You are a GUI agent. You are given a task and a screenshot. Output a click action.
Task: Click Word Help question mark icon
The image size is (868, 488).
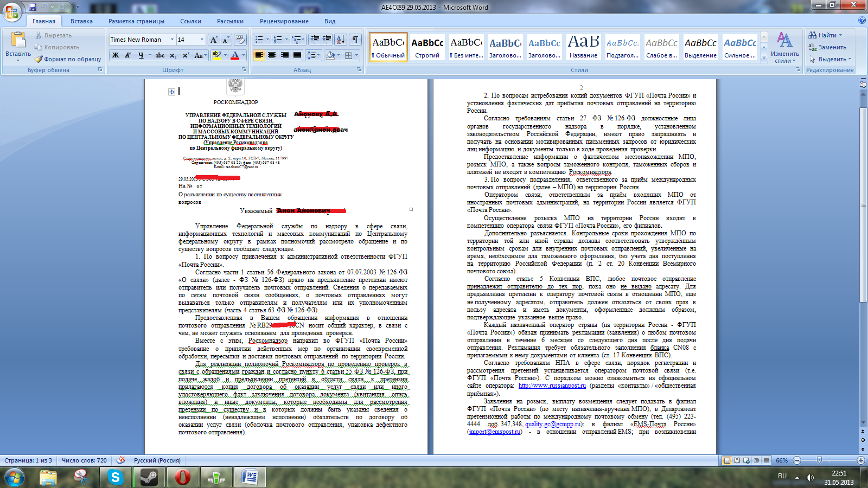pyautogui.click(x=862, y=21)
